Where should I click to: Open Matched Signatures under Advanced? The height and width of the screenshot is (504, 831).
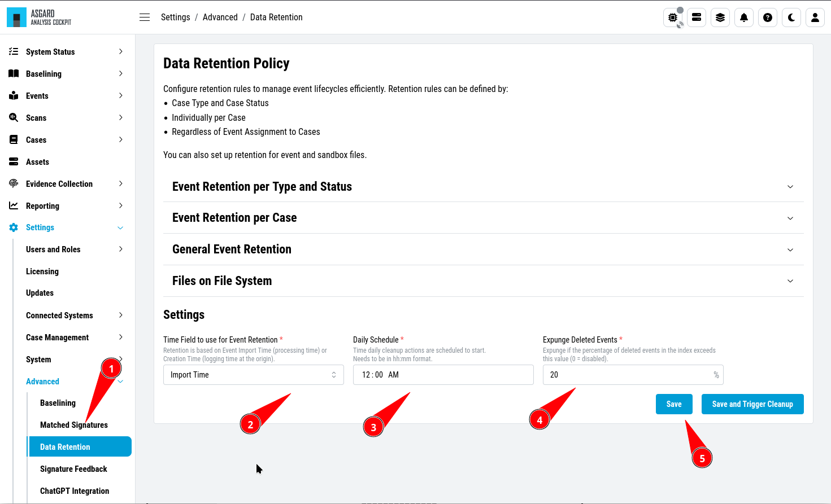point(74,425)
